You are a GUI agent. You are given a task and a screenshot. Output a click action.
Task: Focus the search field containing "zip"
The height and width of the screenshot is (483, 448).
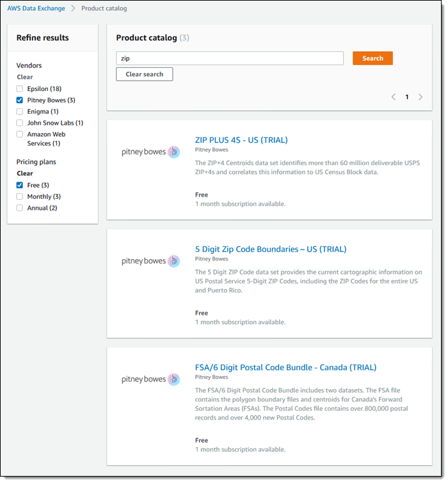point(230,58)
